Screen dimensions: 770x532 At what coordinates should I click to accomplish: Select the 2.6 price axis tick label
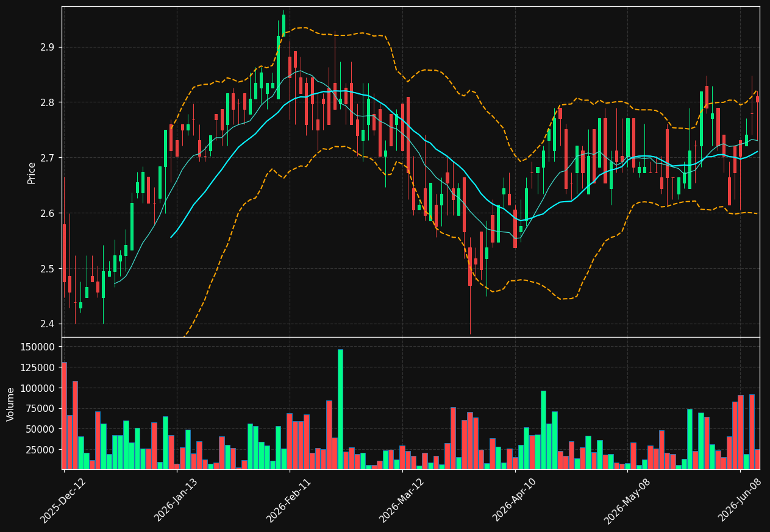click(47, 213)
